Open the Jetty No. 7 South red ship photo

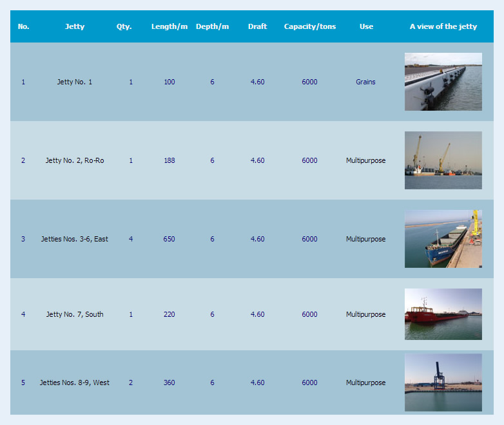(x=443, y=314)
